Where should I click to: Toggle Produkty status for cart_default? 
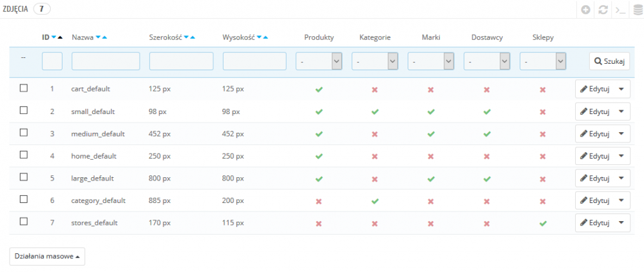(x=319, y=89)
